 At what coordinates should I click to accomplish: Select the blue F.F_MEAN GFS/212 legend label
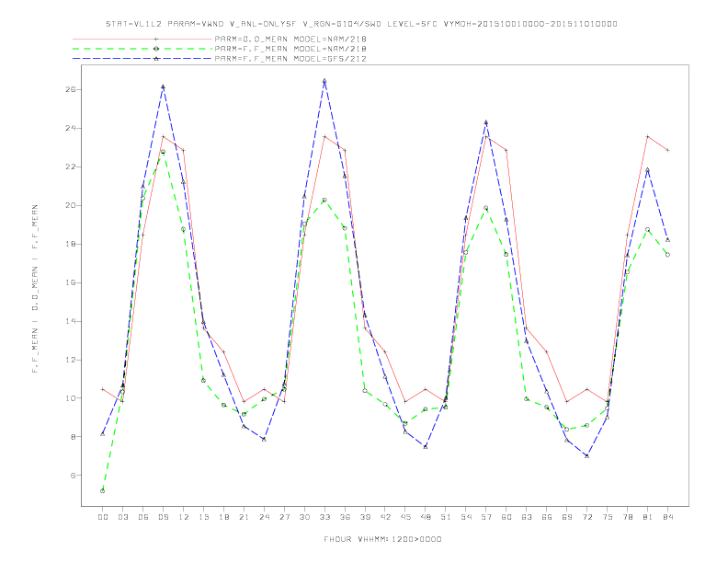coord(290,59)
